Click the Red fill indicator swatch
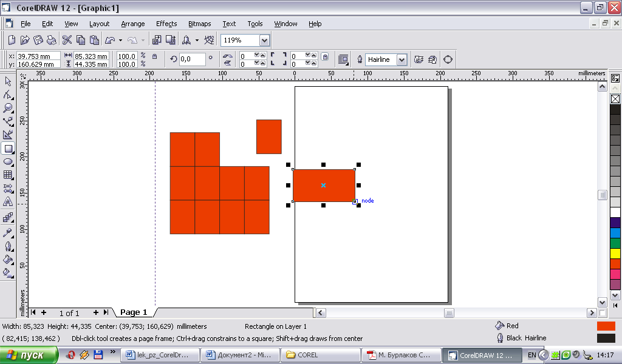The image size is (622, 364). coord(606,326)
